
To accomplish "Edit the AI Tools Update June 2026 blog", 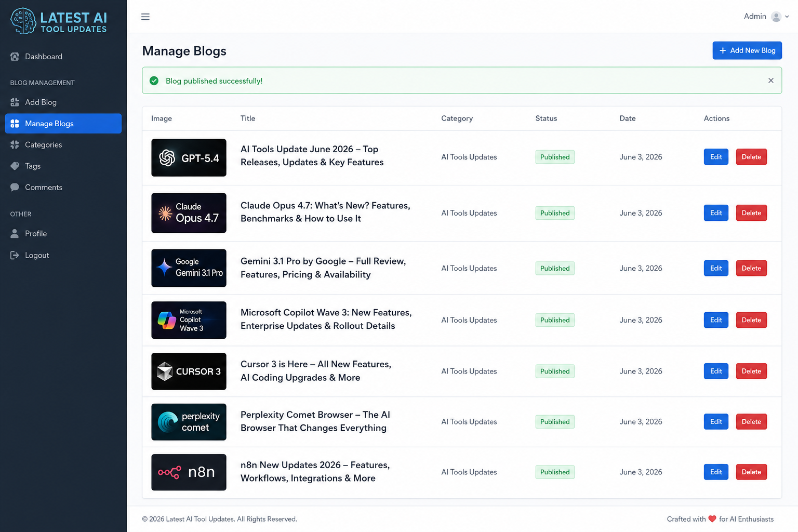I will click(716, 157).
